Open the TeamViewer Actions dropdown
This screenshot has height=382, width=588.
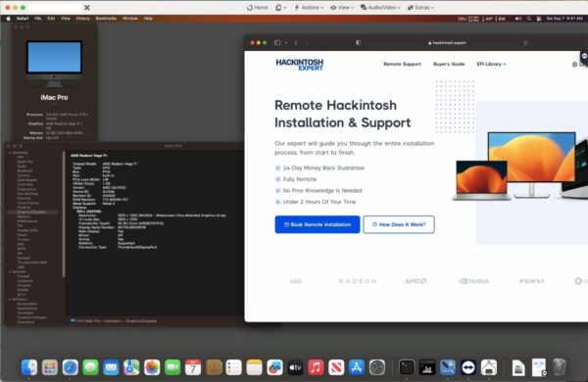pyautogui.click(x=309, y=8)
